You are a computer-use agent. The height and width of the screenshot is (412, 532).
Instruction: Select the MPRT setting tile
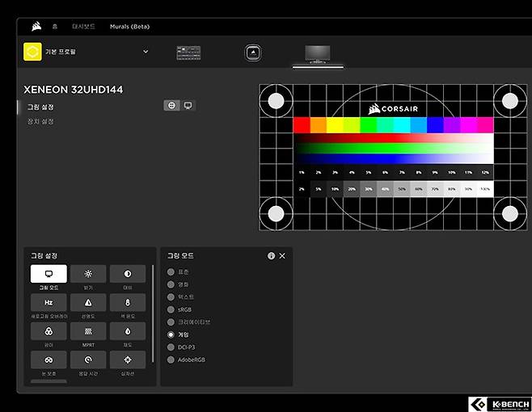click(x=88, y=331)
